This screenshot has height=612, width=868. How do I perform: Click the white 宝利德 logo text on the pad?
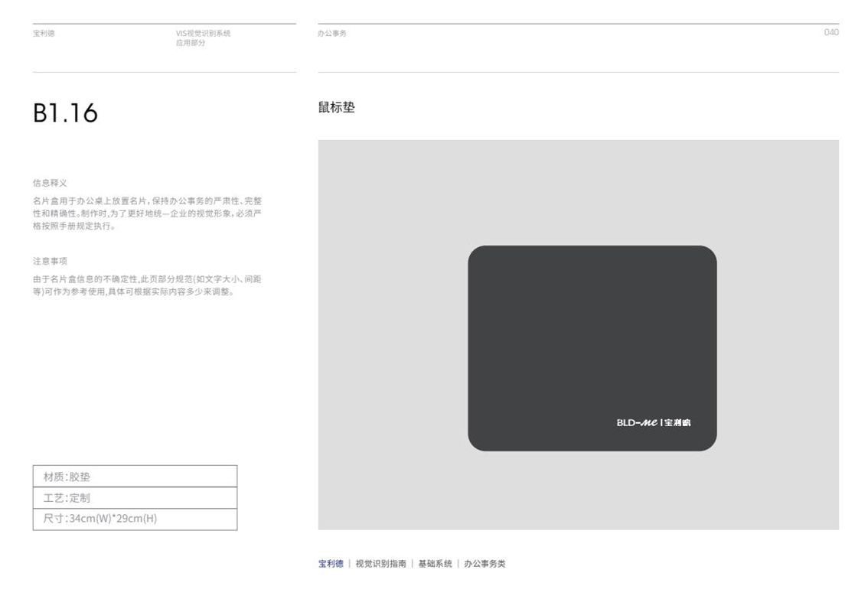677,422
